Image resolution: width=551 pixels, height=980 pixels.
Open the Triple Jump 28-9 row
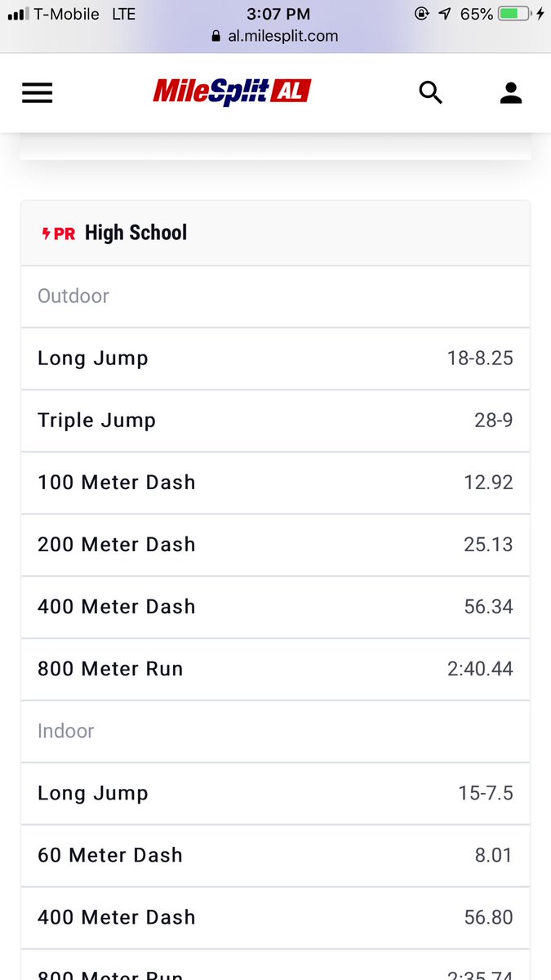(275, 421)
